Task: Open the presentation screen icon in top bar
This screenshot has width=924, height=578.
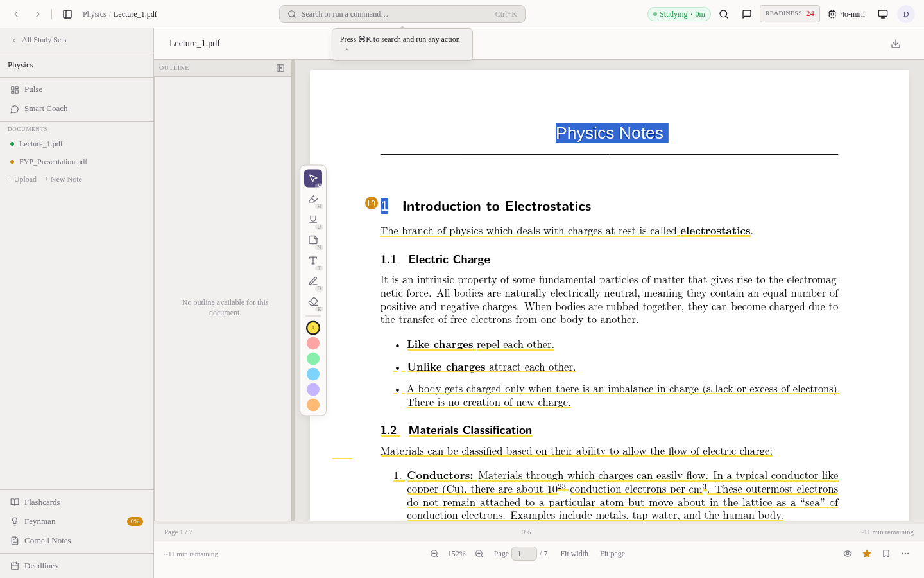Action: click(883, 14)
